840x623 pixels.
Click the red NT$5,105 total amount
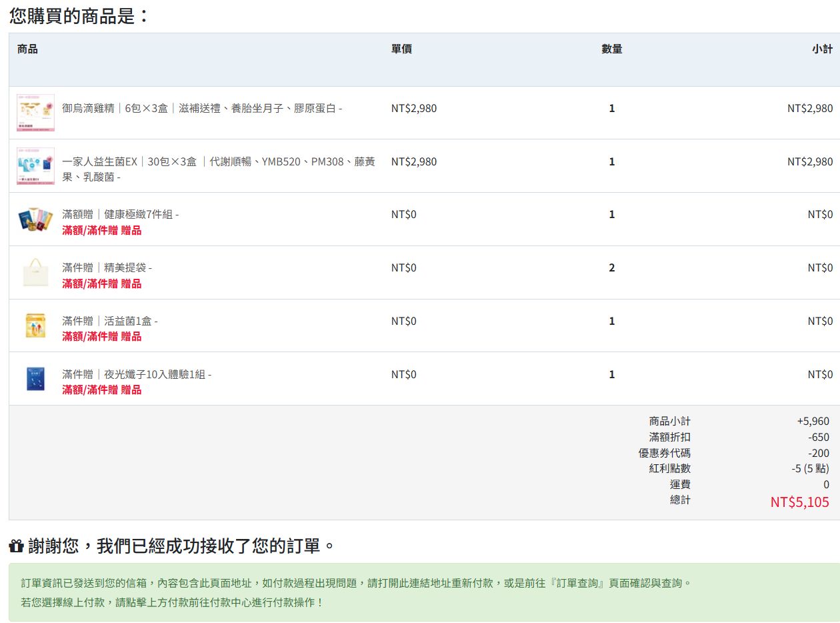799,502
